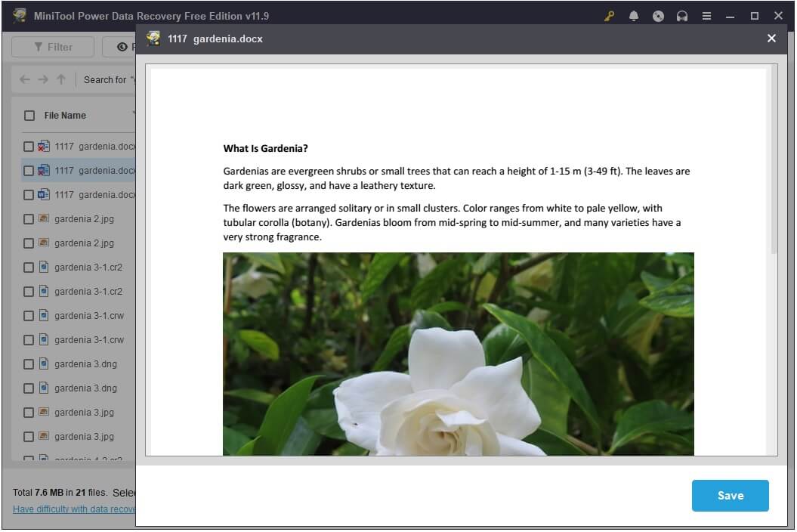797x532 pixels.
Task: Click file icon of second gardenia 3.dng
Action: pyautogui.click(x=44, y=388)
